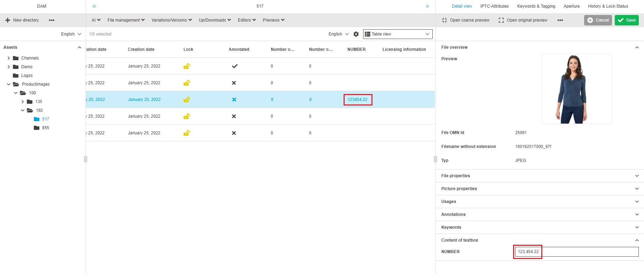This screenshot has height=274, width=644.
Task: Click the table settings gear icon
Action: [x=356, y=34]
